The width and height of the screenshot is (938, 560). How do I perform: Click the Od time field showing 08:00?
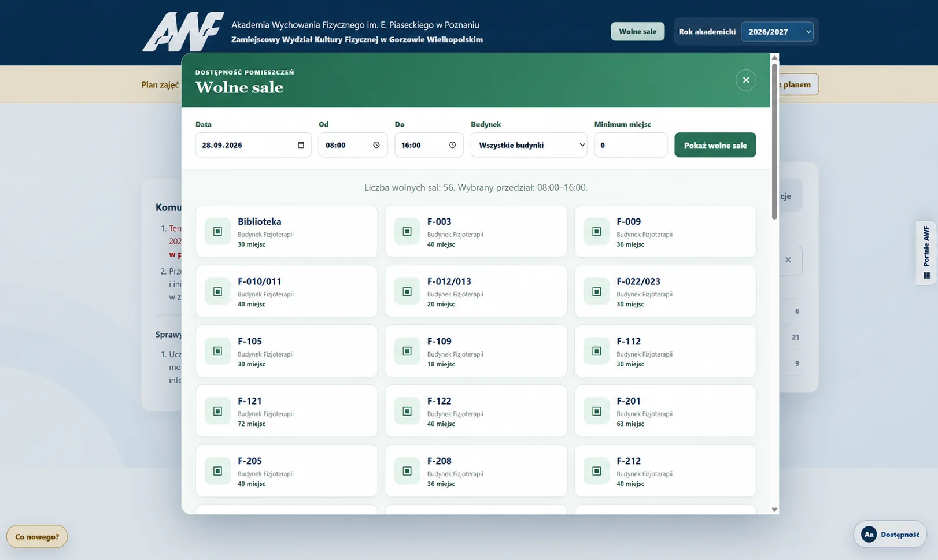[353, 145]
